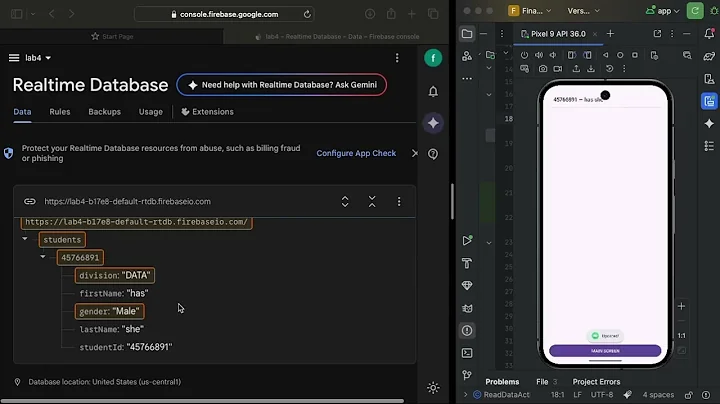Image resolution: width=720 pixels, height=404 pixels.
Task: Rotate emulator right
Action: [587, 55]
